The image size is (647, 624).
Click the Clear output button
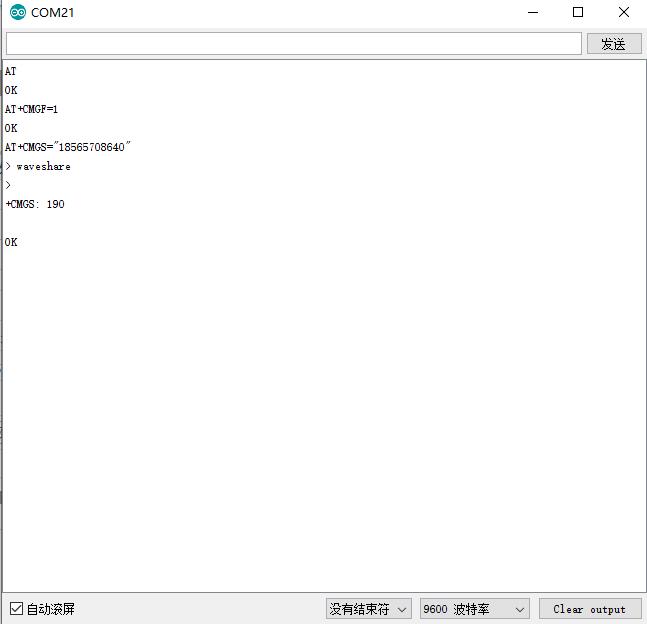(590, 609)
